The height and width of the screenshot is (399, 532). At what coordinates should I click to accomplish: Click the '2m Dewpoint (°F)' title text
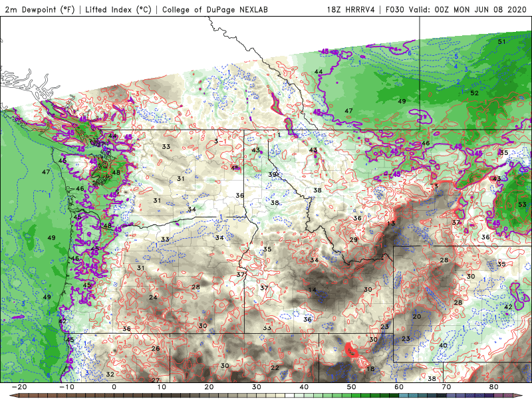(x=40, y=10)
